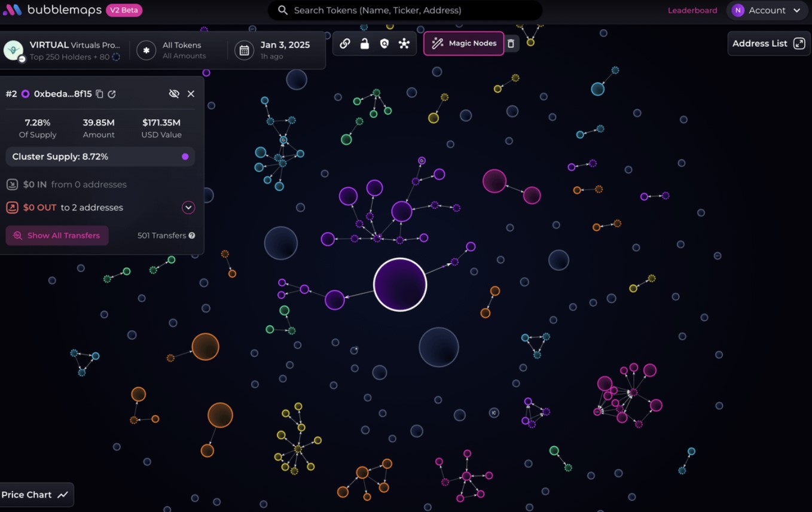Toggle the Magic Nodes mode

pos(464,44)
